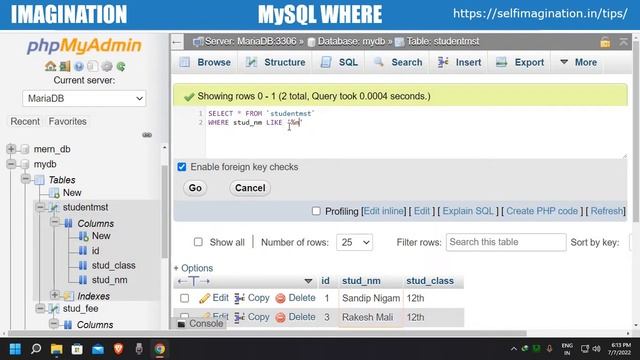Click Filter rows search input
The height and width of the screenshot is (360, 640).
[506, 242]
